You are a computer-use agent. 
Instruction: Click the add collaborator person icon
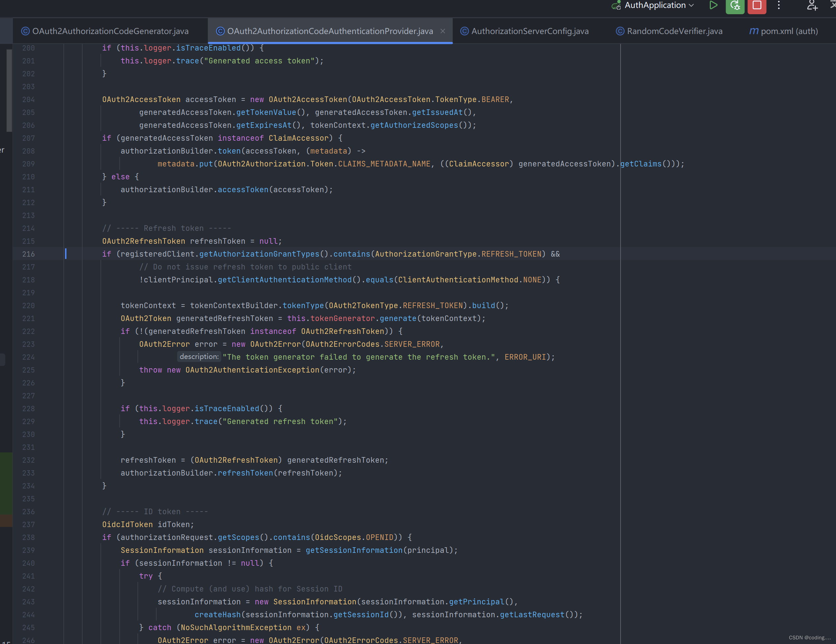[x=812, y=5]
